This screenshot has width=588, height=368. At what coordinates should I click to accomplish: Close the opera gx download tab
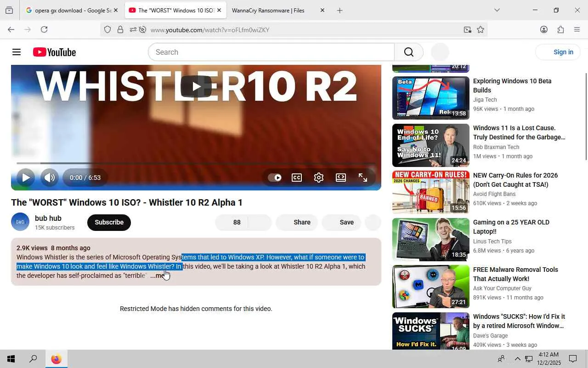pos(115,10)
